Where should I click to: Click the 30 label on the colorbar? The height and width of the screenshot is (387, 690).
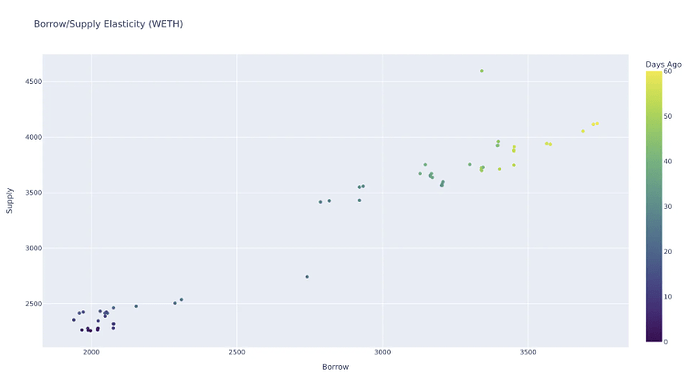point(668,206)
